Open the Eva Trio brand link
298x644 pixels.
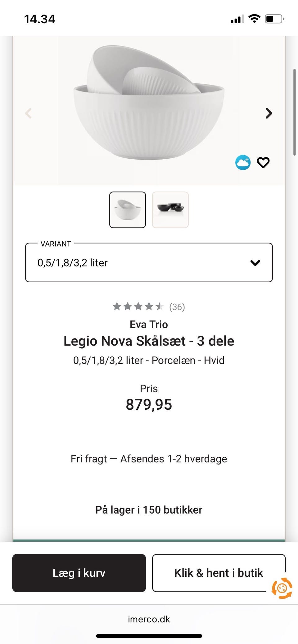click(x=149, y=324)
